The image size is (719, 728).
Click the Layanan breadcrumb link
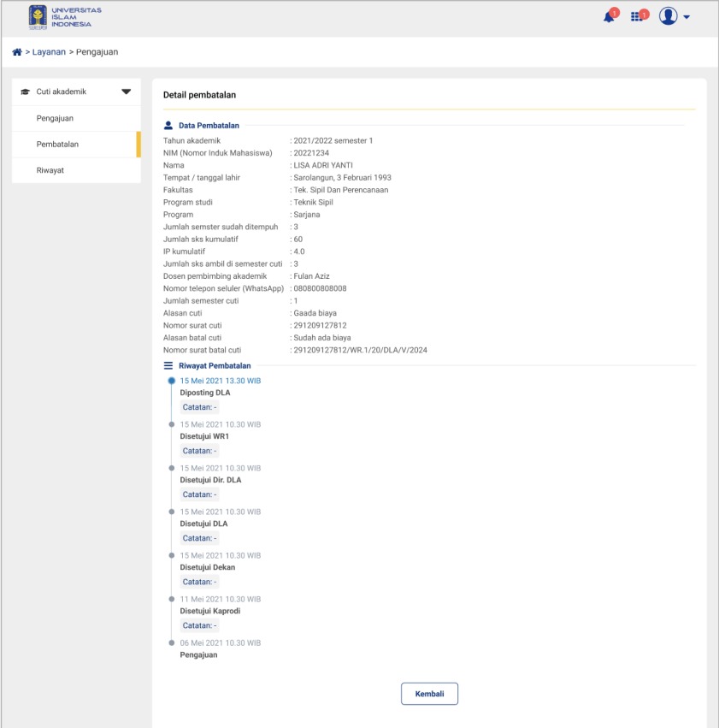click(49, 52)
